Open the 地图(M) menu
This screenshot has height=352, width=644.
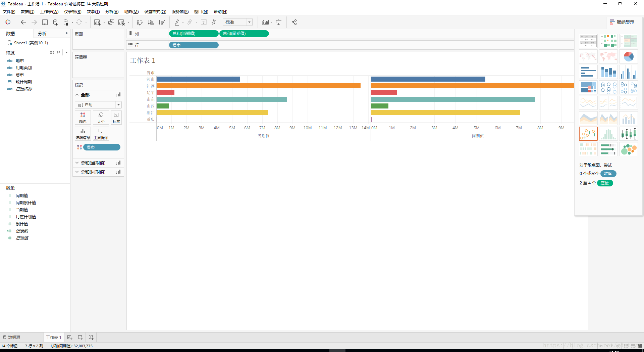131,12
